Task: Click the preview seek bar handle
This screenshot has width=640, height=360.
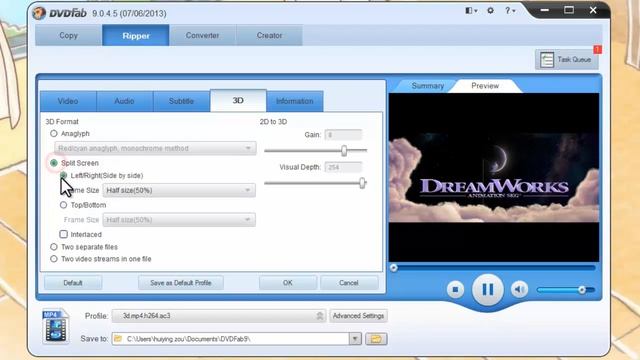Action: pos(393,268)
